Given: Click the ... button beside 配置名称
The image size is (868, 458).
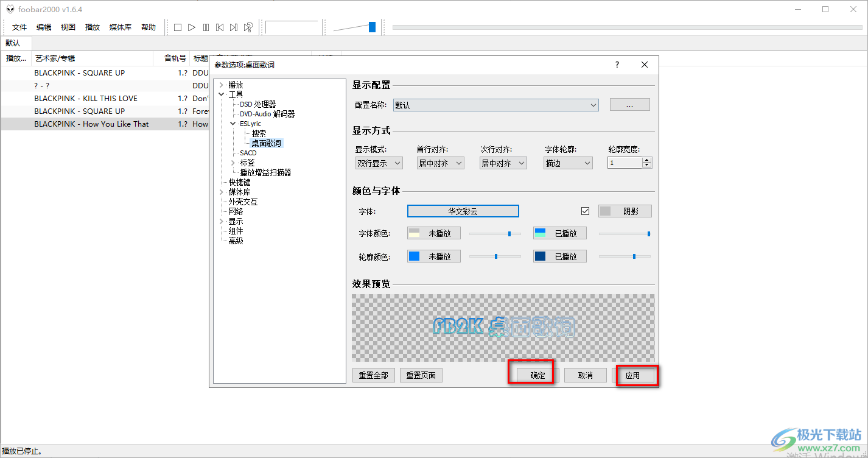Looking at the screenshot, I should pyautogui.click(x=630, y=105).
